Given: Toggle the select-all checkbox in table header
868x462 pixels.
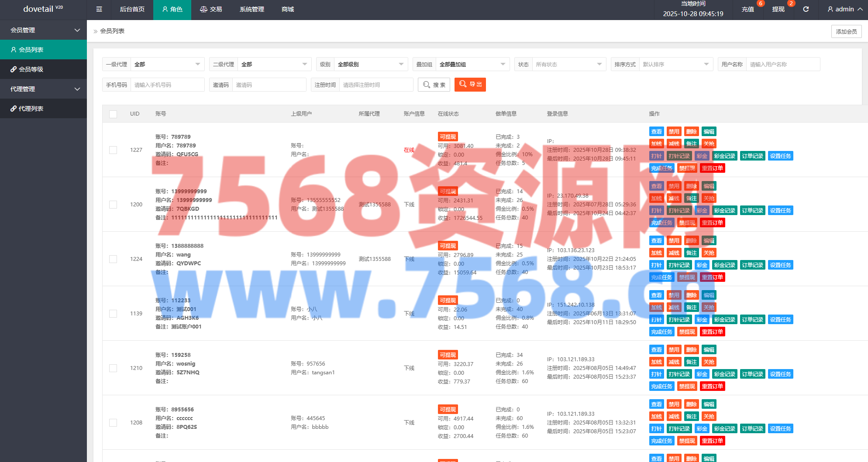Looking at the screenshot, I should [113, 114].
